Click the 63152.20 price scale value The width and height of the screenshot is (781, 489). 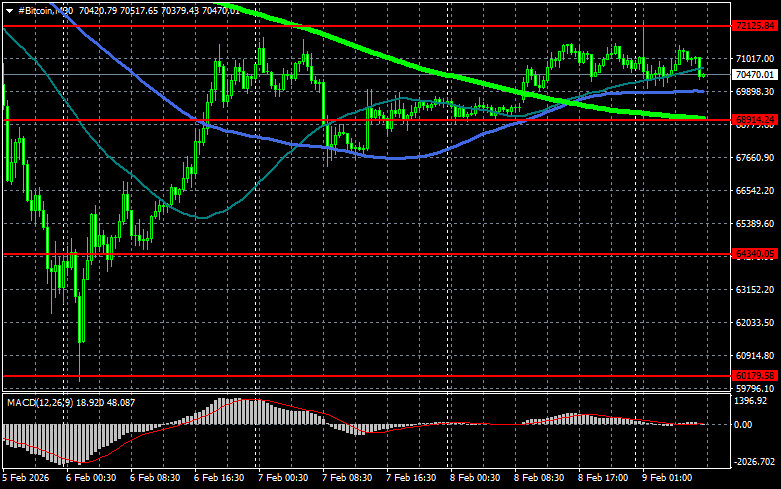click(x=755, y=290)
